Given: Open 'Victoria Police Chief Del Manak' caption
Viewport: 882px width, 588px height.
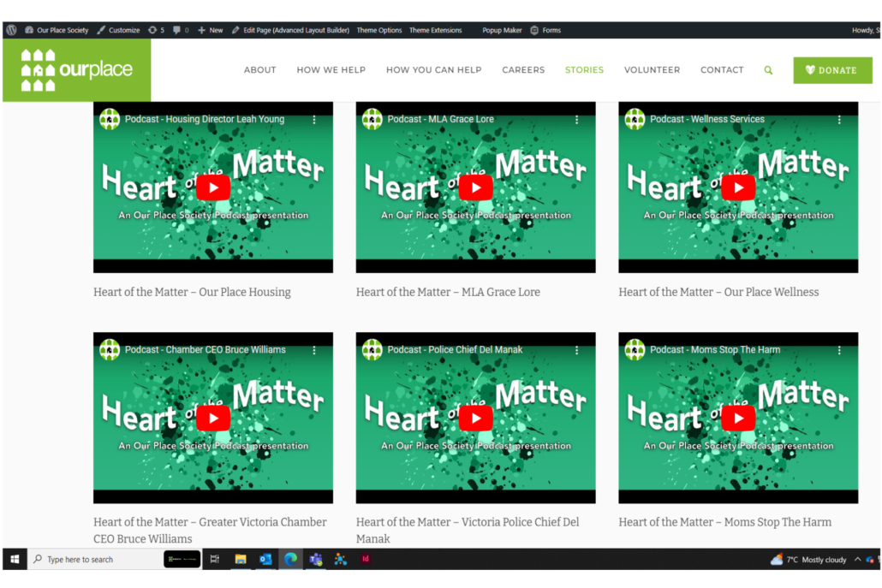Looking at the screenshot, I should tap(468, 530).
